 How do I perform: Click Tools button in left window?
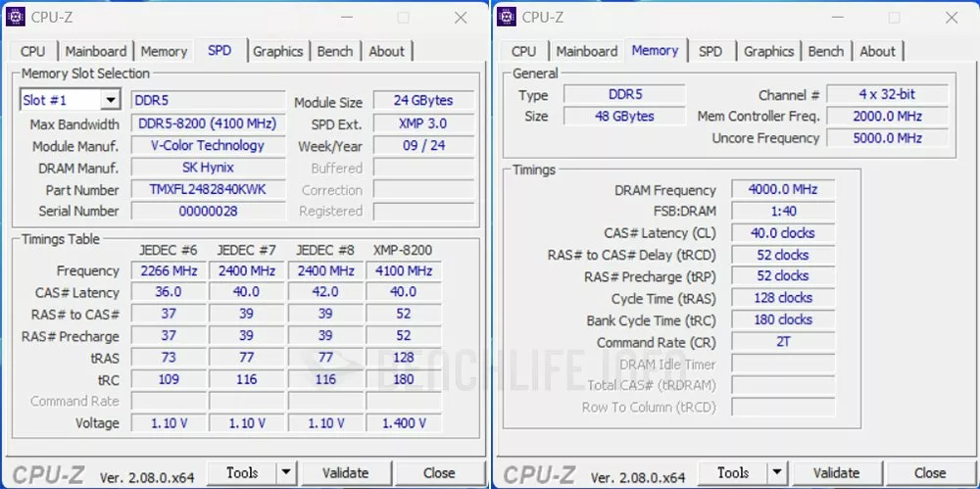pos(242,472)
